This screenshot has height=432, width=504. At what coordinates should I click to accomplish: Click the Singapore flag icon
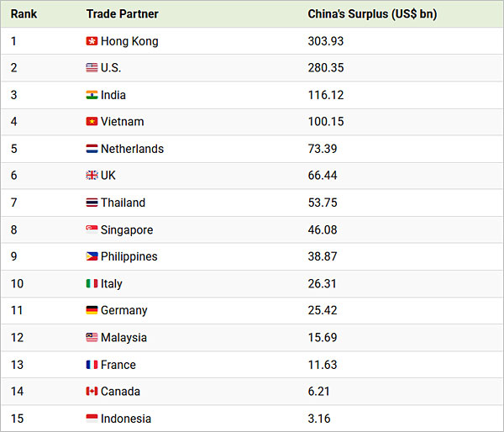coord(92,229)
